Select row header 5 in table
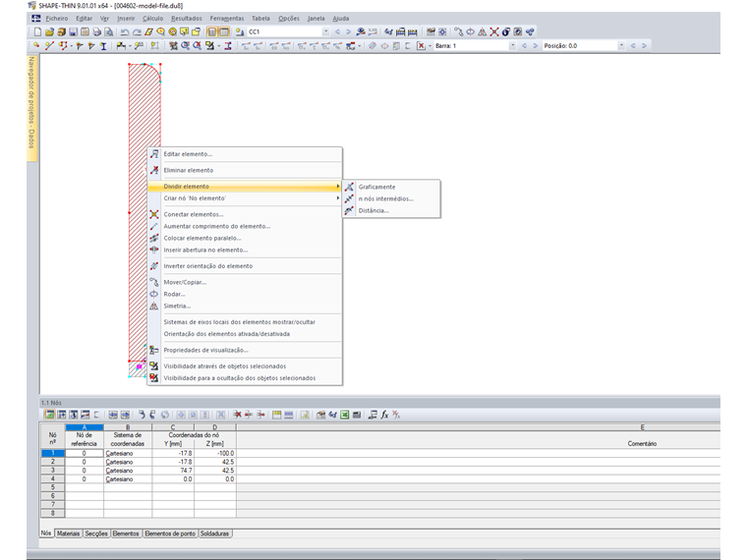The width and height of the screenshot is (747, 560). pos(52,487)
